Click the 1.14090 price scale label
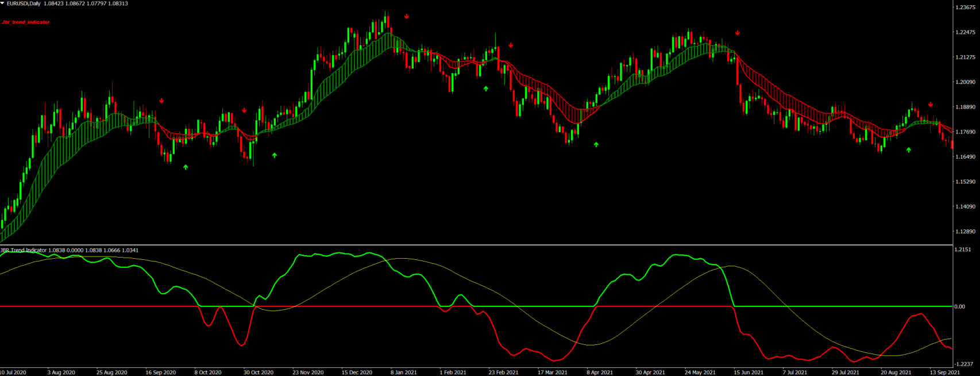Screen dimensions: 980x376 (965, 206)
